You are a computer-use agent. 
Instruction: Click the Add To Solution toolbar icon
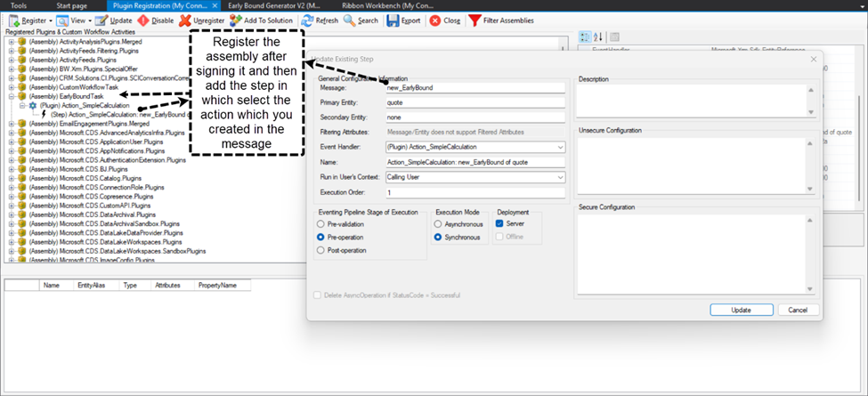(x=236, y=20)
